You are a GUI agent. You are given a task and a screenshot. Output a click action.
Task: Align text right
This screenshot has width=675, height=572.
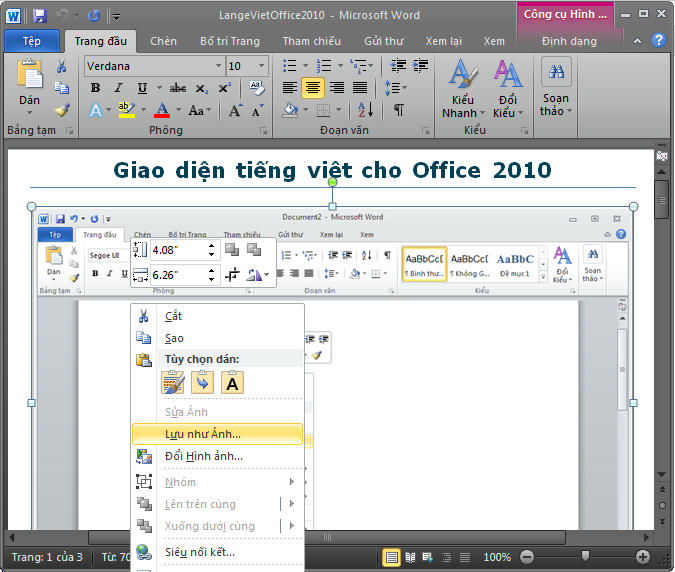(x=337, y=88)
